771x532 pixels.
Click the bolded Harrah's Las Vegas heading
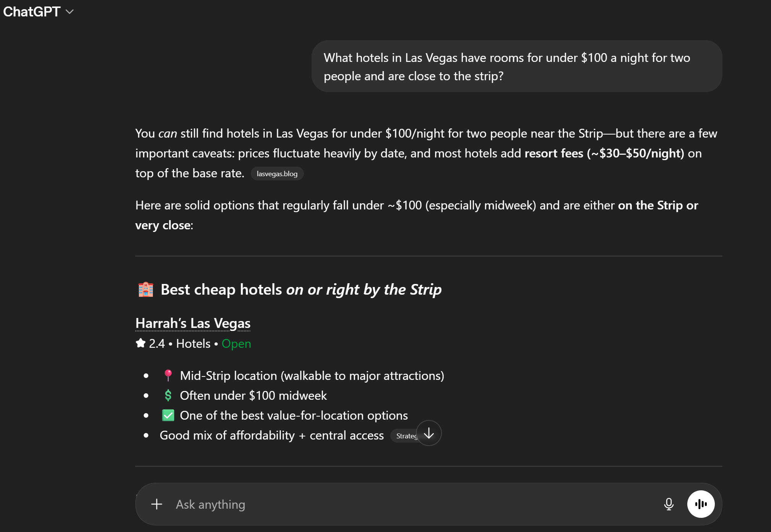193,323
